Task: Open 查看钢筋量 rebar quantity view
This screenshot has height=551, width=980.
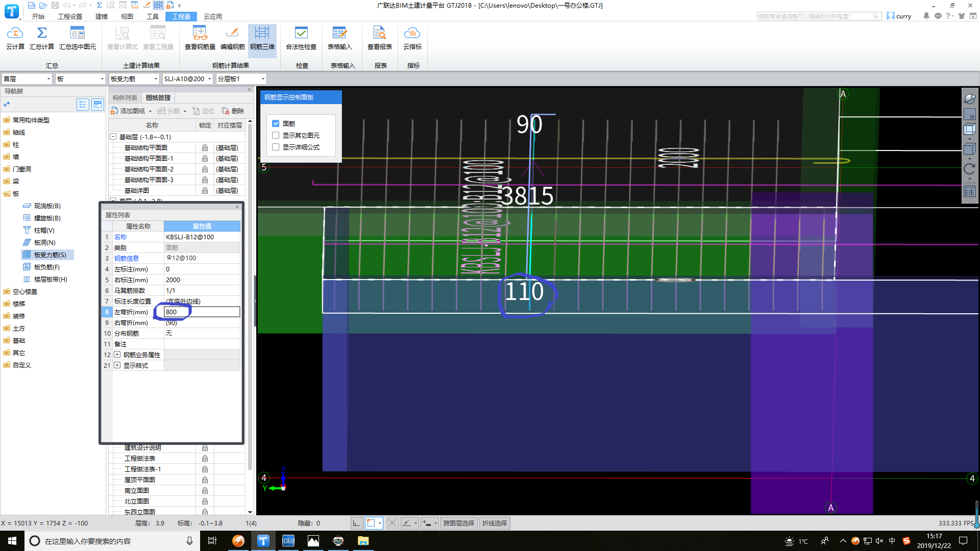Action: point(200,38)
